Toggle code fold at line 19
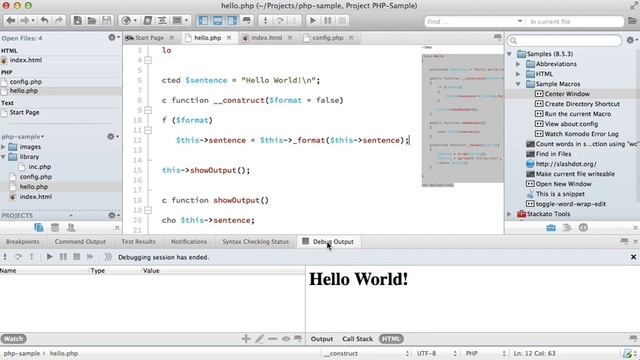Viewport: 640px width, 360px height. pos(148,210)
